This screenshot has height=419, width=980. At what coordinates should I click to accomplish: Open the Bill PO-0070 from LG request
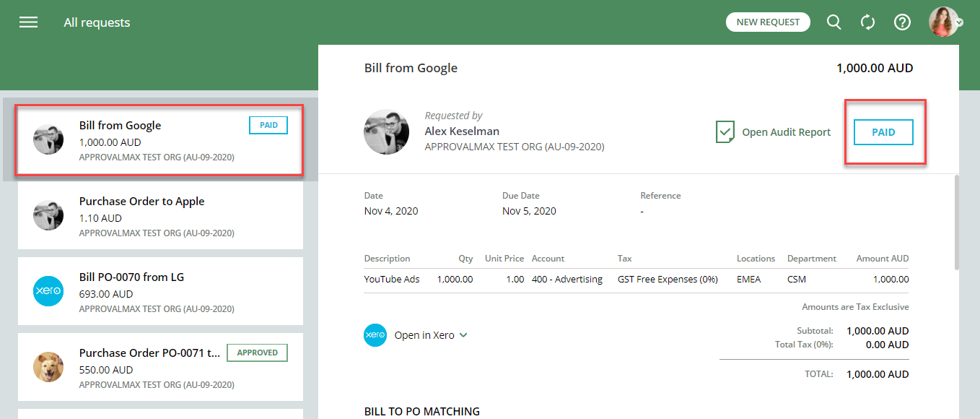[x=160, y=291]
